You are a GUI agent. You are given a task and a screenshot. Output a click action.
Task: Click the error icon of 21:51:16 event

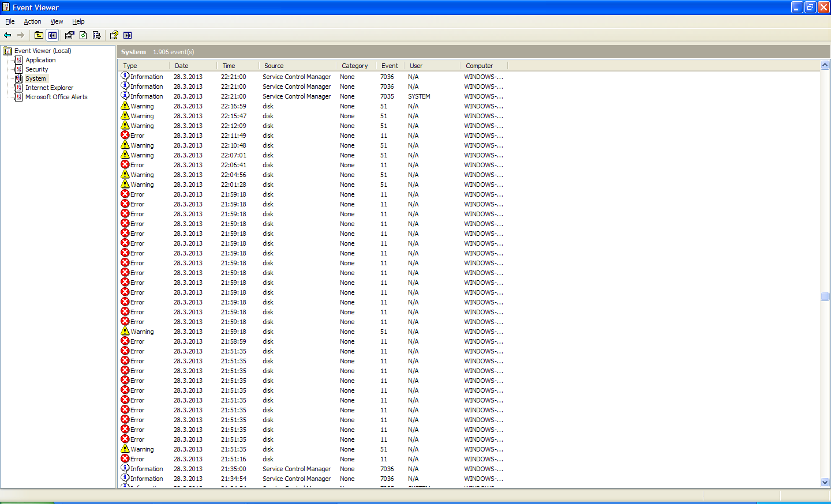[125, 459]
